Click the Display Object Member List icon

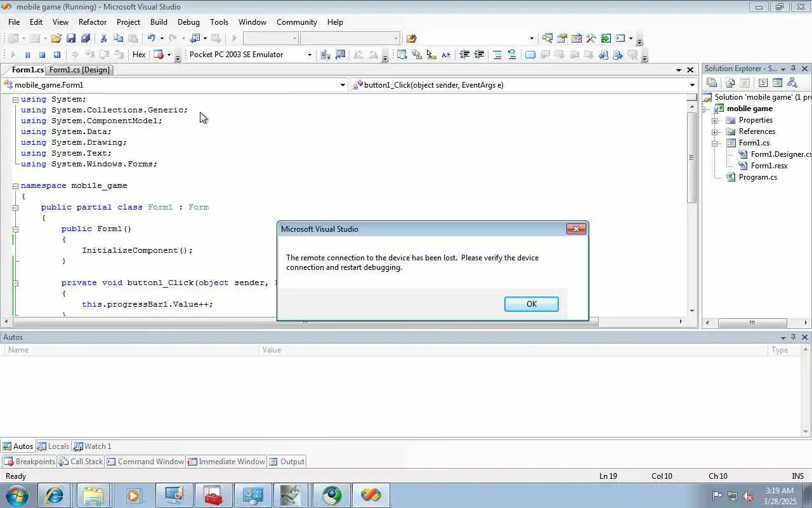pos(402,55)
